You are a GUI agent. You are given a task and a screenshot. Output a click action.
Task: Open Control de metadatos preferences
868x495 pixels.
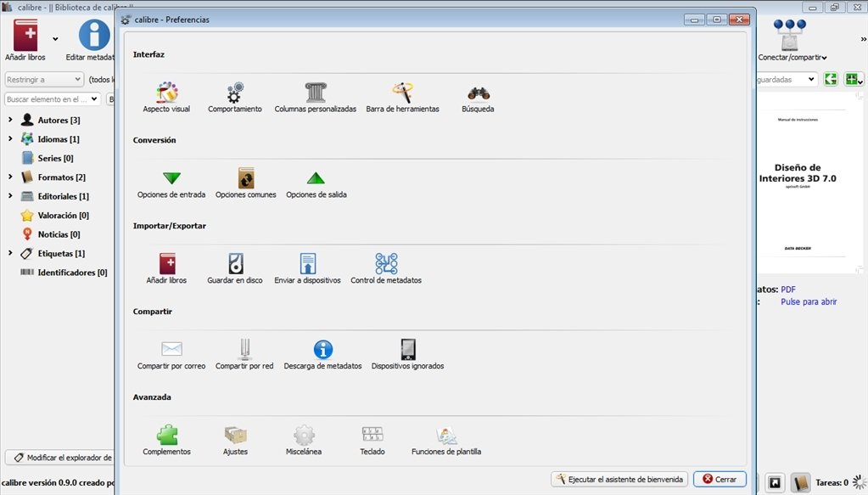[386, 269]
